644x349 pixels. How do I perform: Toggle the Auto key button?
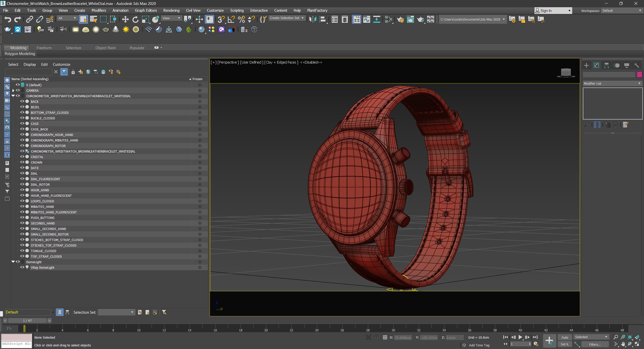(x=565, y=337)
